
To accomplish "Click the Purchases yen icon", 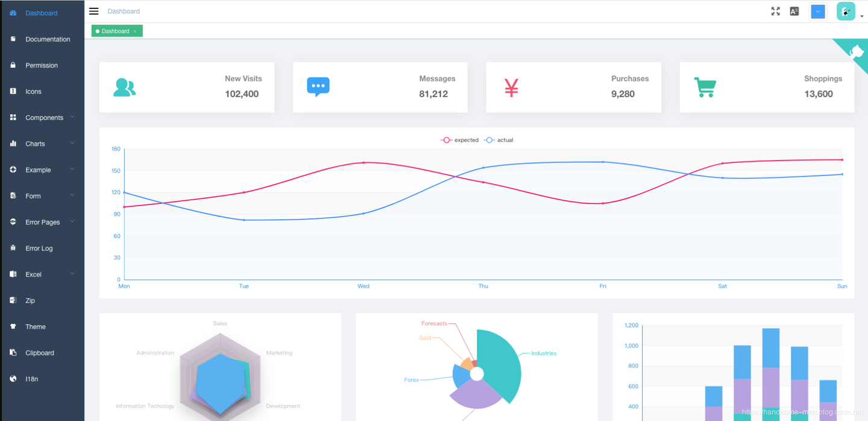I will pos(511,88).
